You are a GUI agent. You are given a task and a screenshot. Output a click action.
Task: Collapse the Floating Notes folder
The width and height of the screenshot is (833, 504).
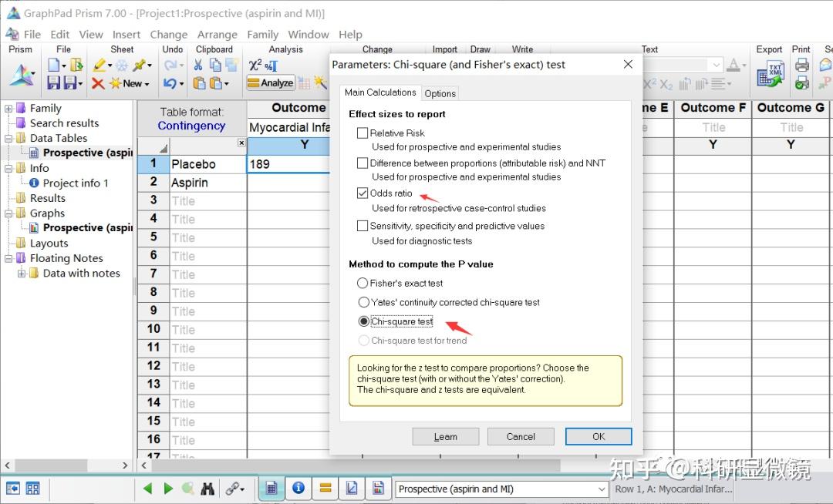(x=8, y=258)
